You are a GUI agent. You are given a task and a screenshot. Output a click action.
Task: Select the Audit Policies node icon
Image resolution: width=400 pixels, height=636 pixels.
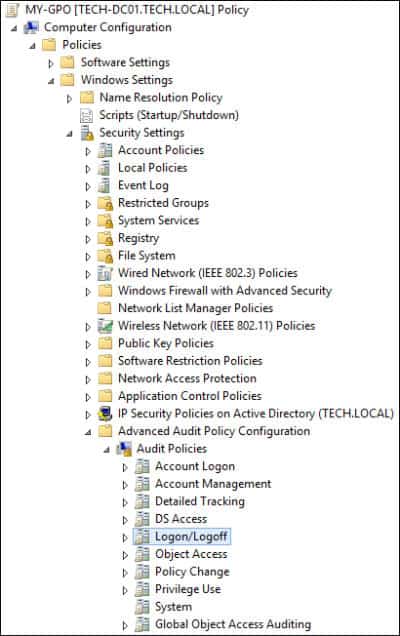click(x=124, y=449)
